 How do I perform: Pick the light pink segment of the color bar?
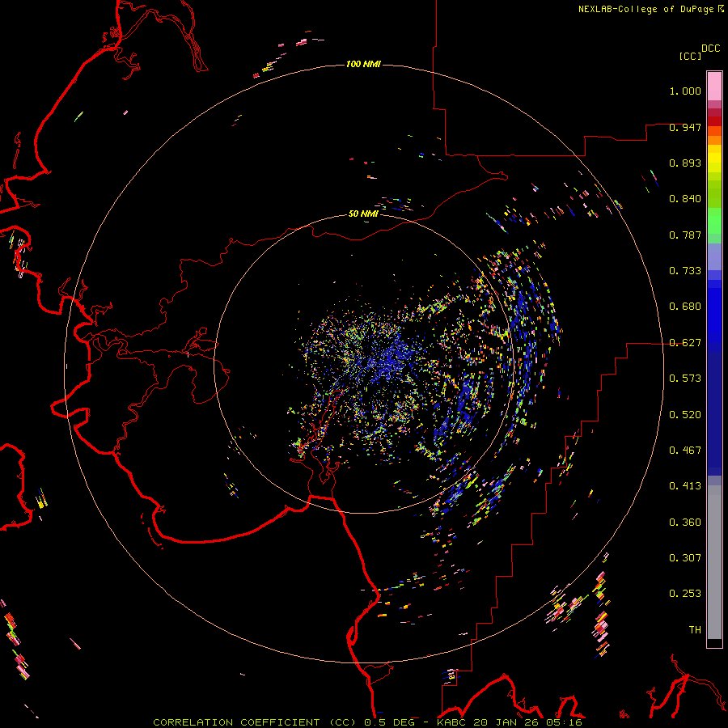714,86
